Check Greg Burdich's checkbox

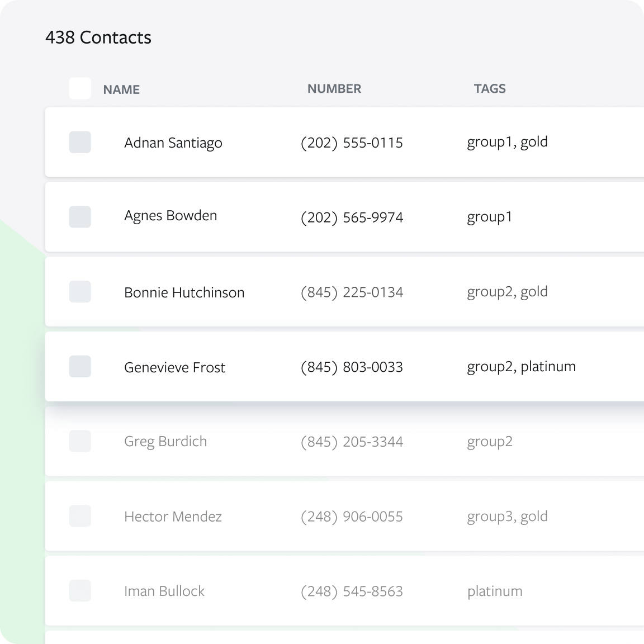(79, 441)
